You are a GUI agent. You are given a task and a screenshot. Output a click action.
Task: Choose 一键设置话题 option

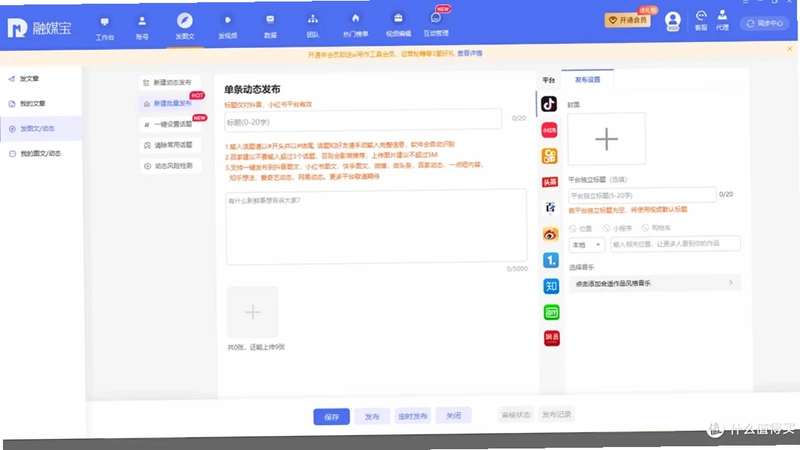(x=170, y=124)
